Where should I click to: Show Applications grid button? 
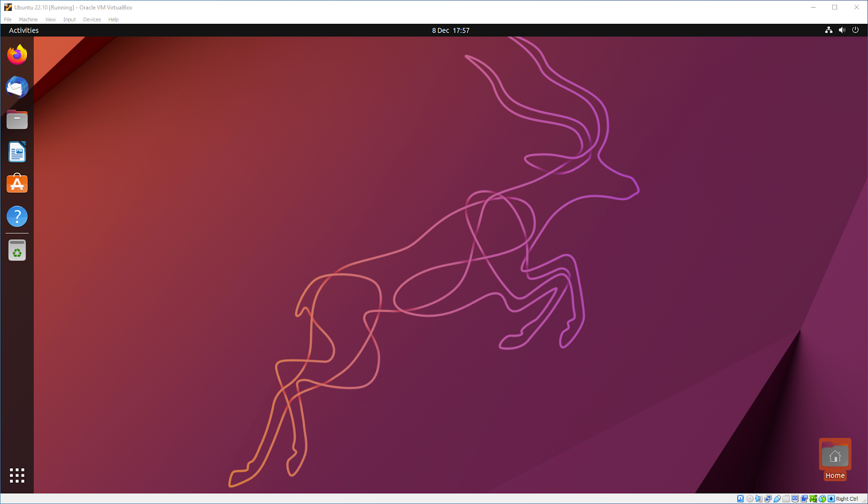[17, 475]
